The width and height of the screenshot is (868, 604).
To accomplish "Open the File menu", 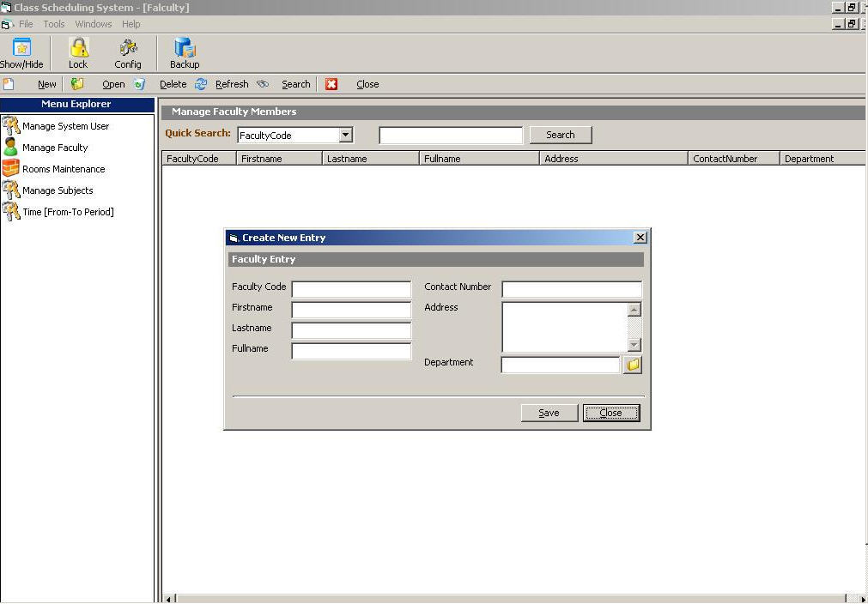I will point(26,24).
